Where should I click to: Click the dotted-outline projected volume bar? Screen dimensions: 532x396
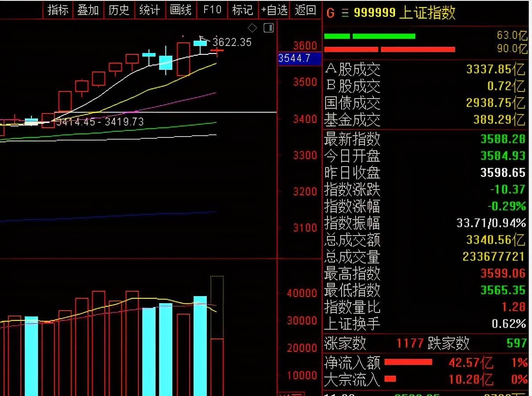pyautogui.click(x=217, y=307)
